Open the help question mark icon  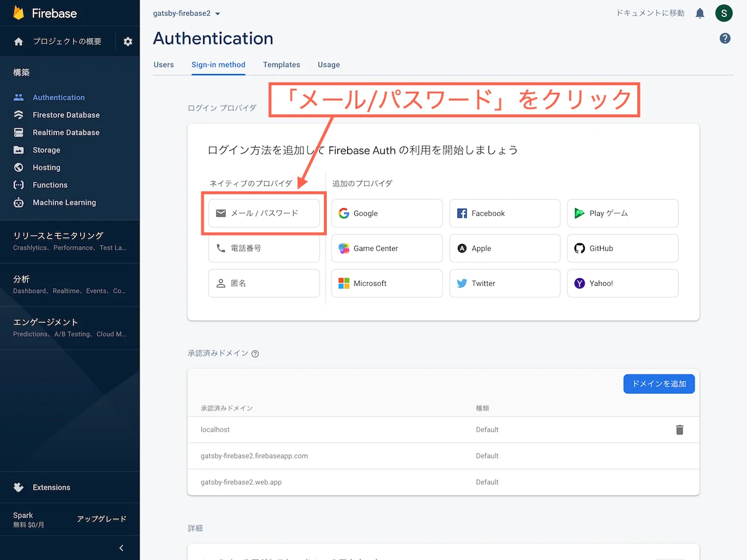(725, 38)
